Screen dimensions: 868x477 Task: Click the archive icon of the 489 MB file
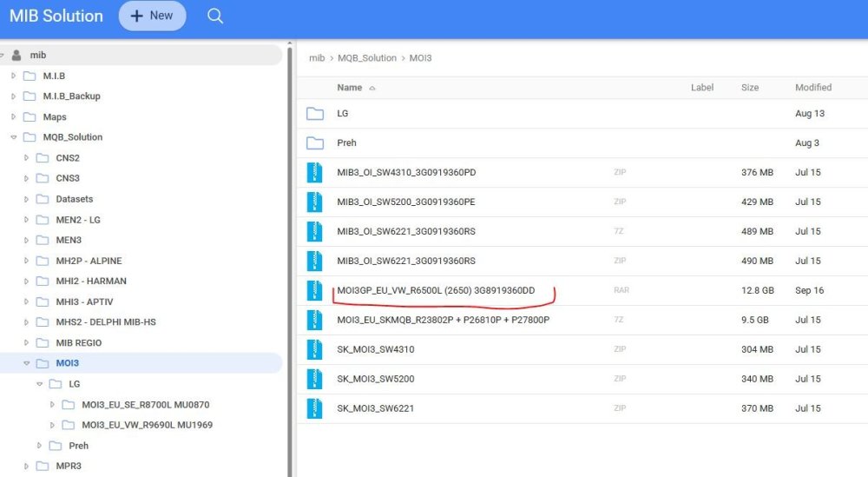pos(314,231)
